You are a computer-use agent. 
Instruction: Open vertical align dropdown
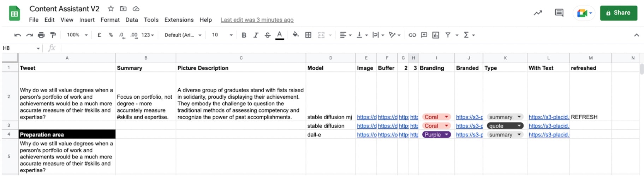(x=362, y=35)
